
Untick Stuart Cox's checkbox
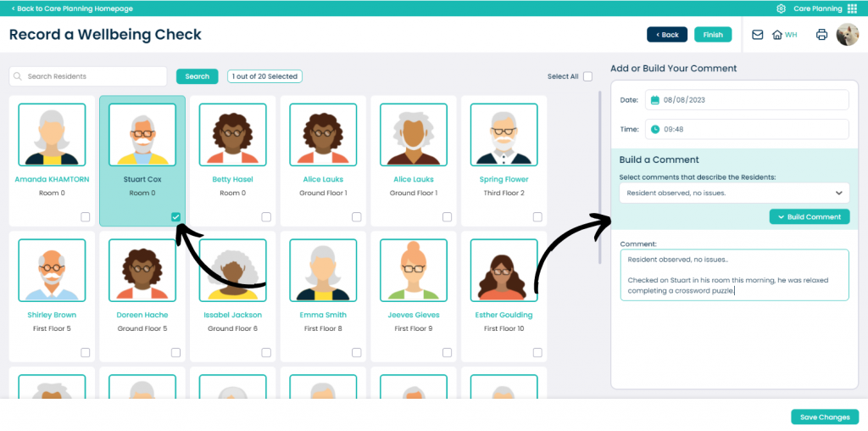[x=175, y=216]
